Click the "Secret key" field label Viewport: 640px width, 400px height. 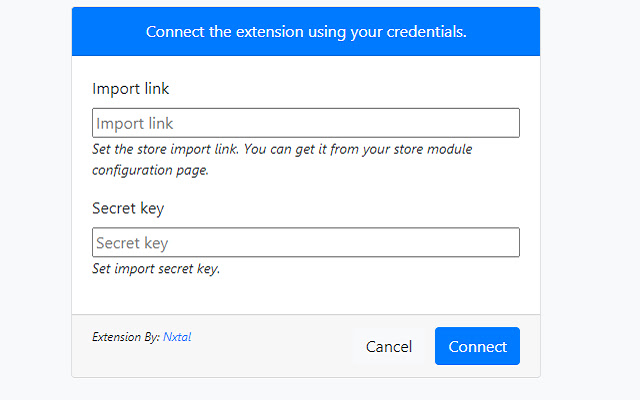tap(128, 209)
